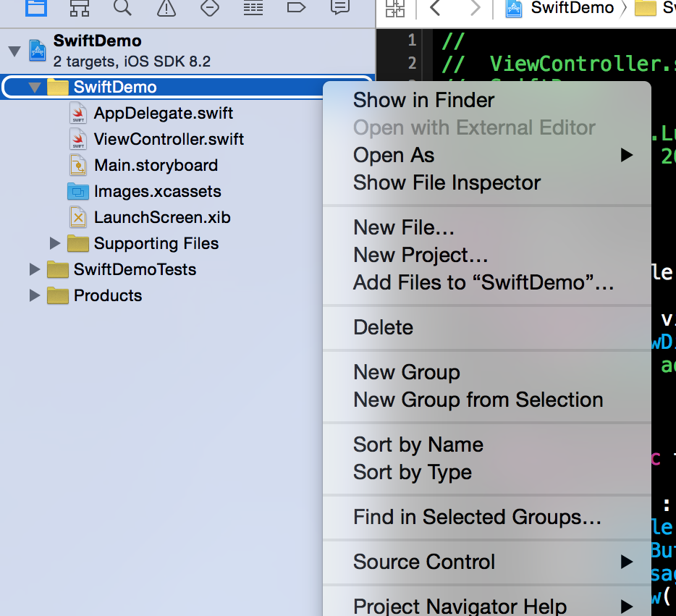Click the Supporting Files folder icon
The image size is (676, 616).
(78, 243)
